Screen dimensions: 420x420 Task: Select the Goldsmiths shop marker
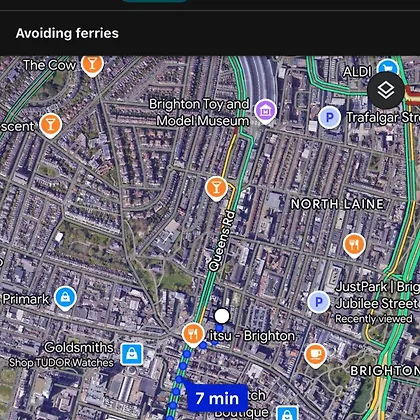click(x=132, y=354)
